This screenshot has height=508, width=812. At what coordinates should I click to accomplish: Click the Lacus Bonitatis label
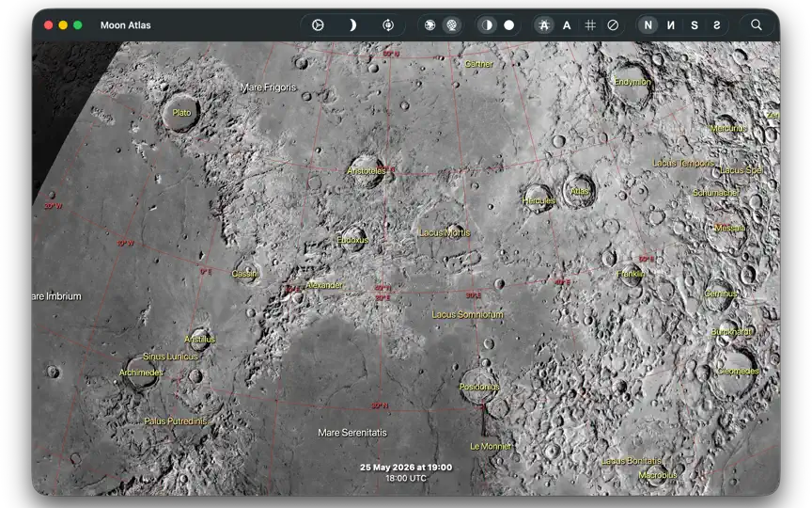pyautogui.click(x=632, y=461)
